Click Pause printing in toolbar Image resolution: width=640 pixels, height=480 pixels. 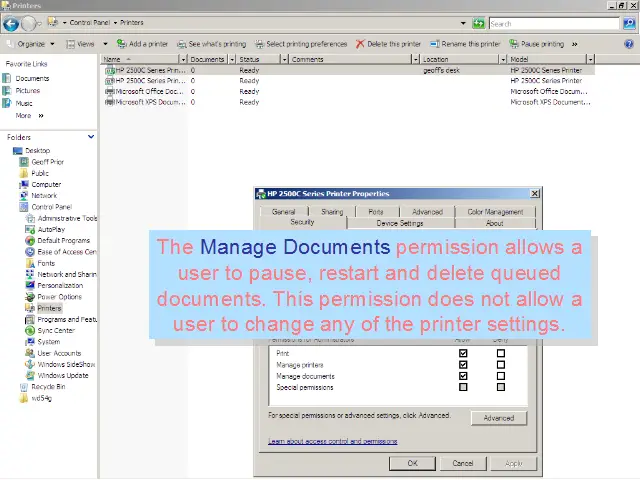tap(537, 44)
